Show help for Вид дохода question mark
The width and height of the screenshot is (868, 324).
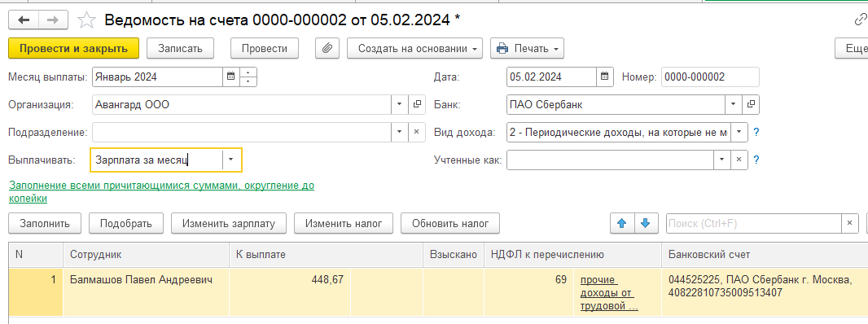point(756,133)
